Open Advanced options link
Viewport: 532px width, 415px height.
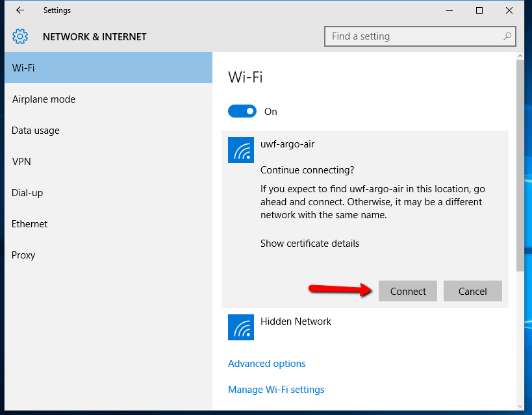267,364
